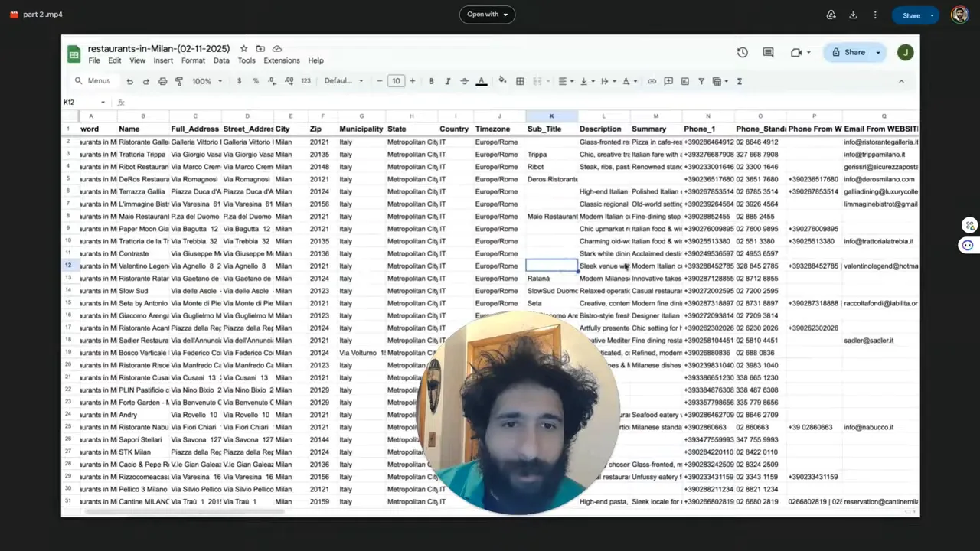Open the Extensions menu
Viewport: 980px width, 551px height.
(282, 60)
